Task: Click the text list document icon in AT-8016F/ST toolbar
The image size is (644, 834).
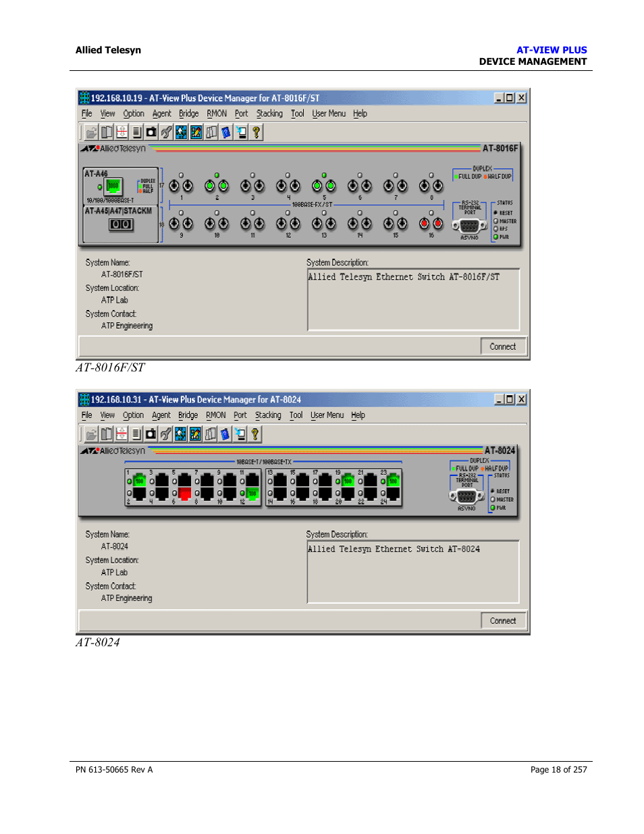Action: 136,132
